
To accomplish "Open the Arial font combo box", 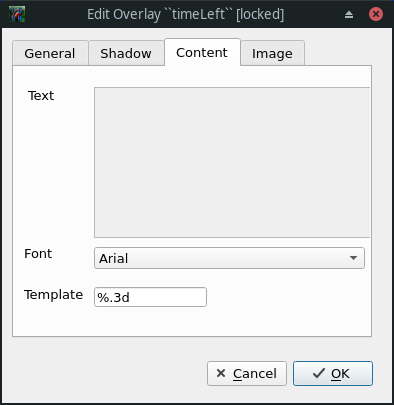I will [x=229, y=258].
